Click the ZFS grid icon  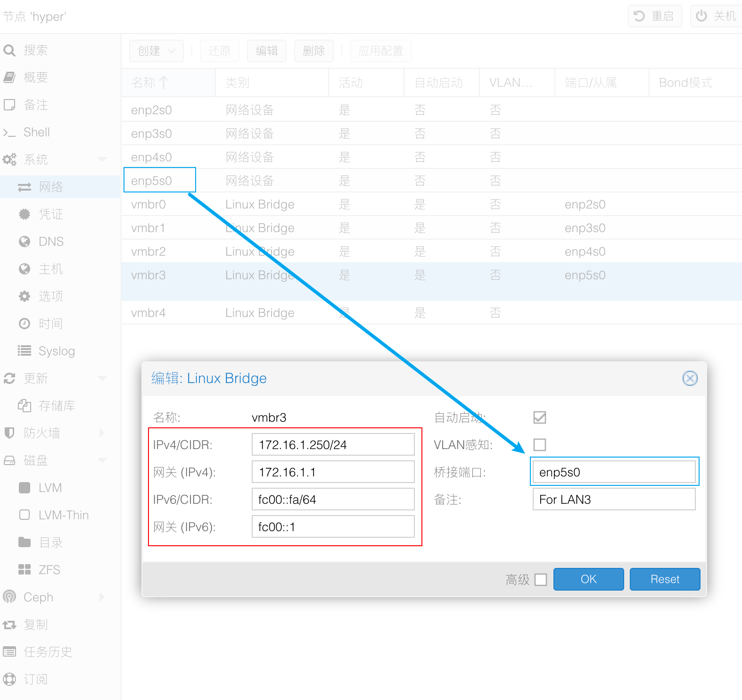[25, 569]
